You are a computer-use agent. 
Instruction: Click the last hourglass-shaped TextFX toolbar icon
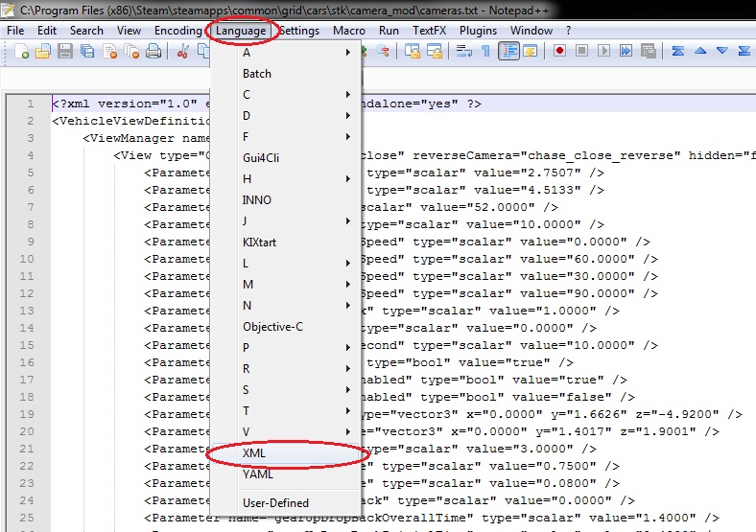pyautogui.click(x=744, y=51)
